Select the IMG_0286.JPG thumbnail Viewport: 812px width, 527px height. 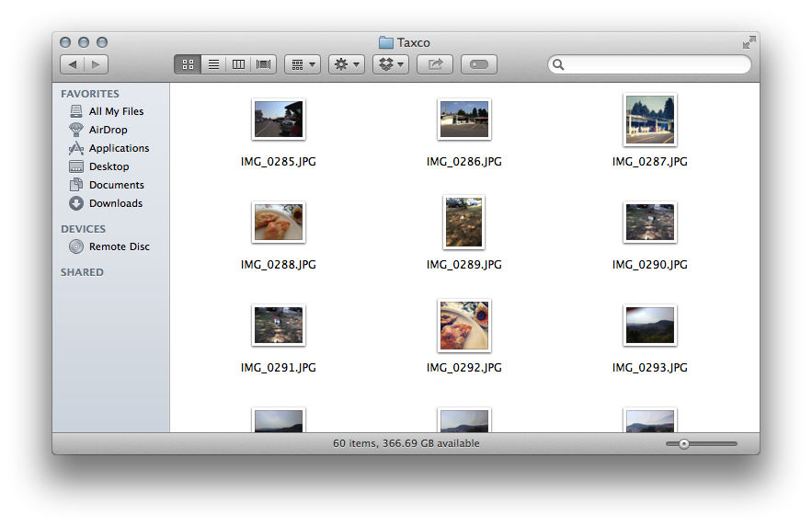click(x=464, y=119)
